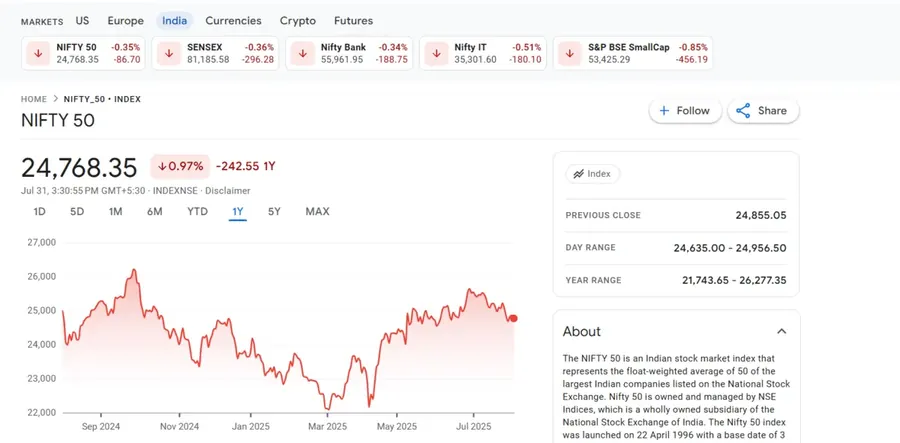The image size is (900, 443).
Task: Click the 0.97% change badge
Action: [180, 166]
